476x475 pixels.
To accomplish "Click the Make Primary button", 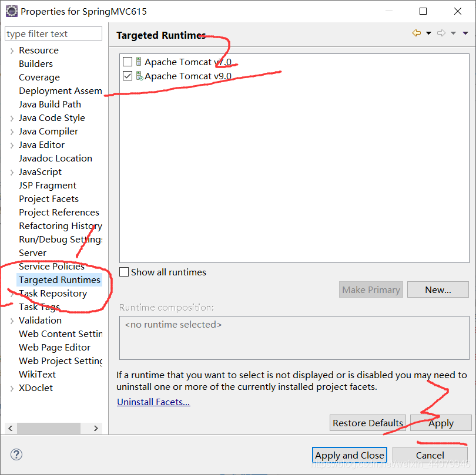I will (371, 289).
